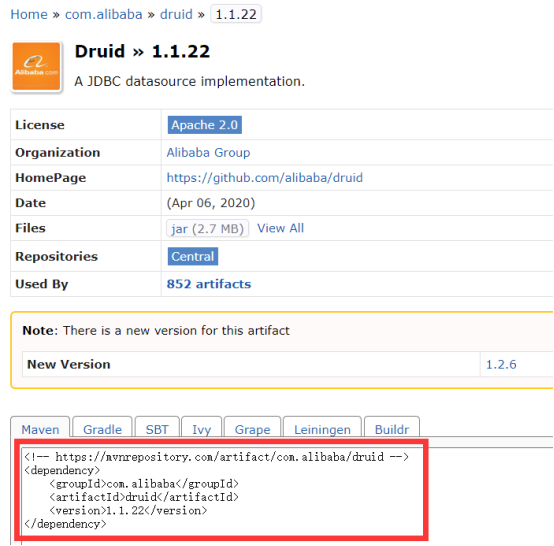The width and height of the screenshot is (554, 546).
Task: Click the Alibaba logo thumbnail
Action: tap(36, 67)
